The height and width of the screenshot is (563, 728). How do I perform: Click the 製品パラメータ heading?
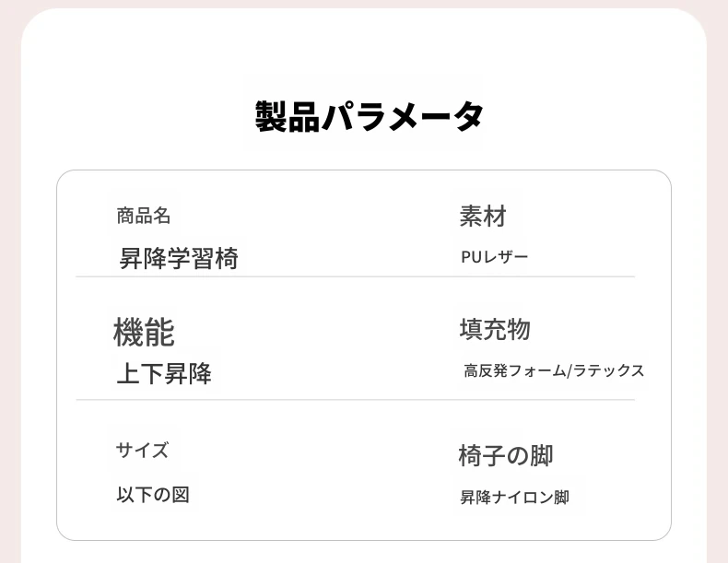click(x=370, y=116)
